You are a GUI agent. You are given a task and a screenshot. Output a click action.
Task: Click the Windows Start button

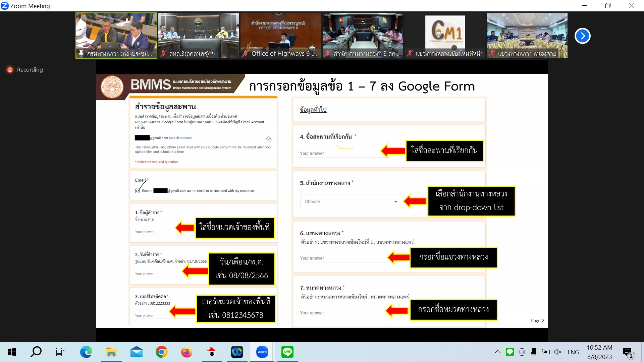click(x=12, y=352)
